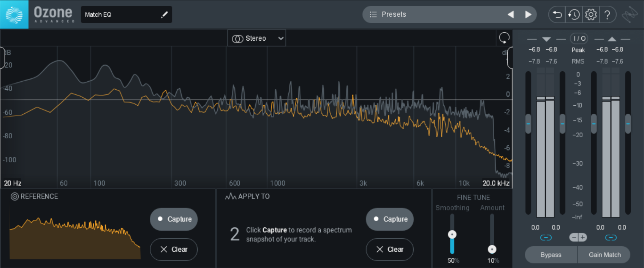Click the reference spectrum thumbnail

pyautogui.click(x=75, y=238)
